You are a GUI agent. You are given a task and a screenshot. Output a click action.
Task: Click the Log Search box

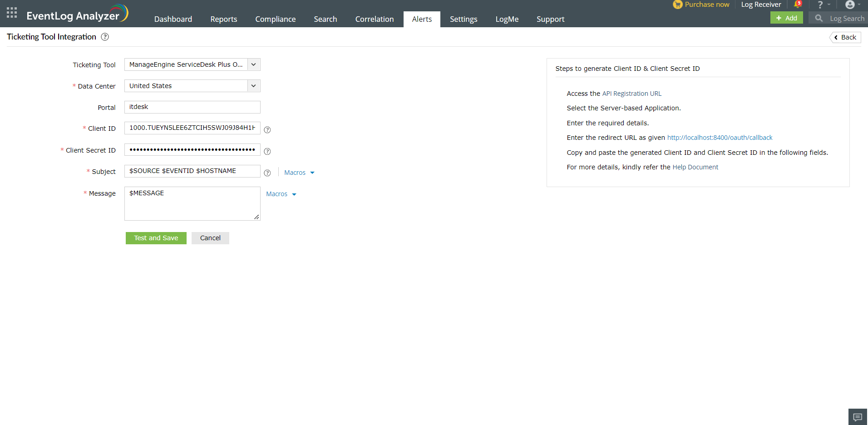[838, 18]
